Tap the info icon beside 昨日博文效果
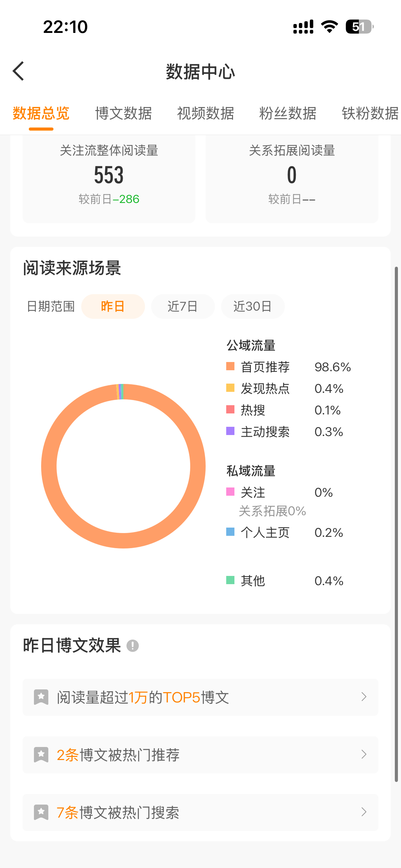 pyautogui.click(x=133, y=646)
